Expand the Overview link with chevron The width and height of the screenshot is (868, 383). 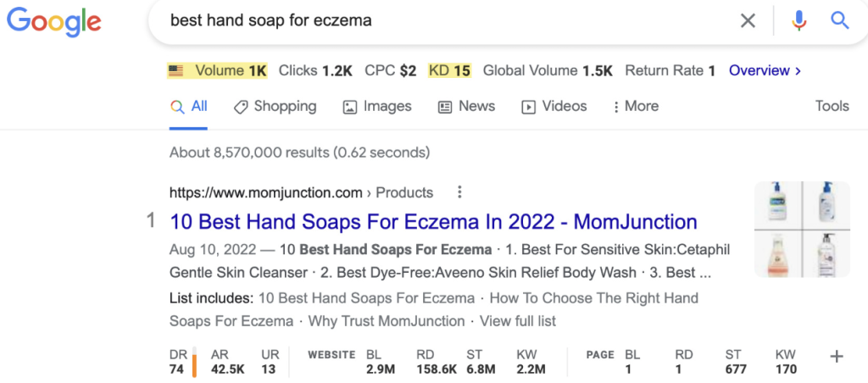click(x=765, y=71)
